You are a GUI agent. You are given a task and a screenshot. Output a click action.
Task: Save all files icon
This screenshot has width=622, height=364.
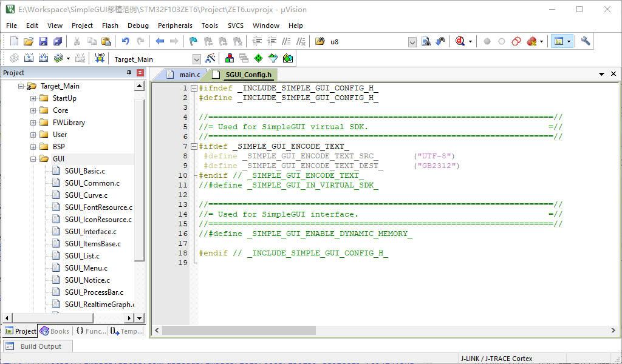click(x=58, y=41)
